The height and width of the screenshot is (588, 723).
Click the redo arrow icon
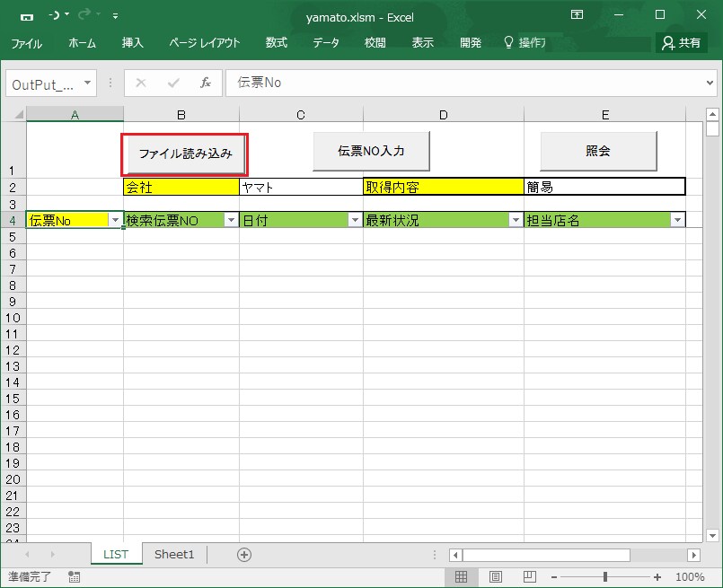tap(84, 15)
